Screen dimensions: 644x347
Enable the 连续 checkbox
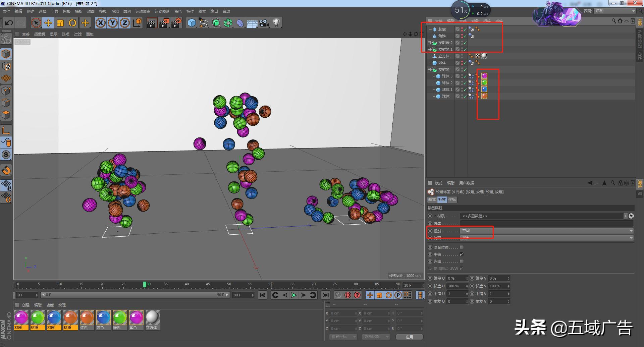(x=462, y=262)
